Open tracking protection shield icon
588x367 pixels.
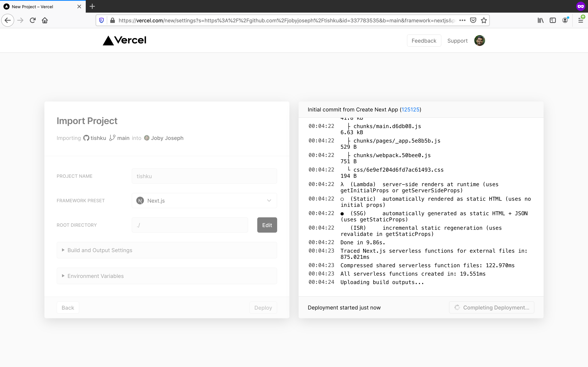pos(102,20)
